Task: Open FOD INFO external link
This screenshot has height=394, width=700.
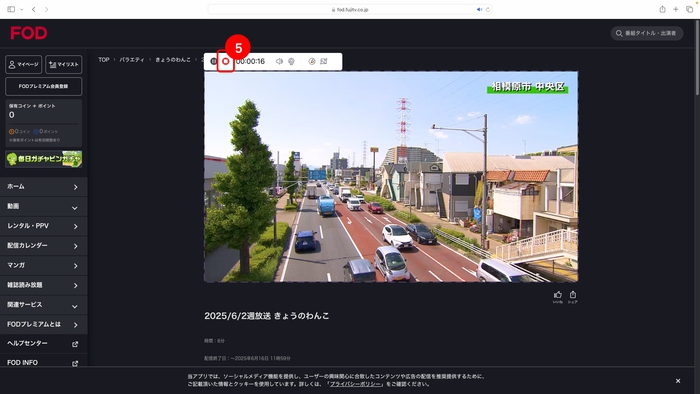Action: tap(43, 362)
